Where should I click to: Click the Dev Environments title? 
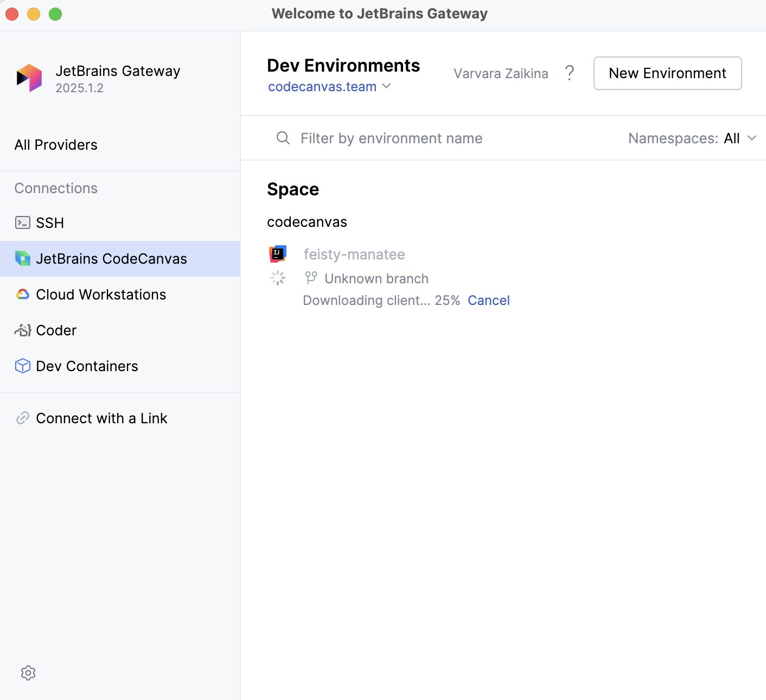tap(343, 65)
